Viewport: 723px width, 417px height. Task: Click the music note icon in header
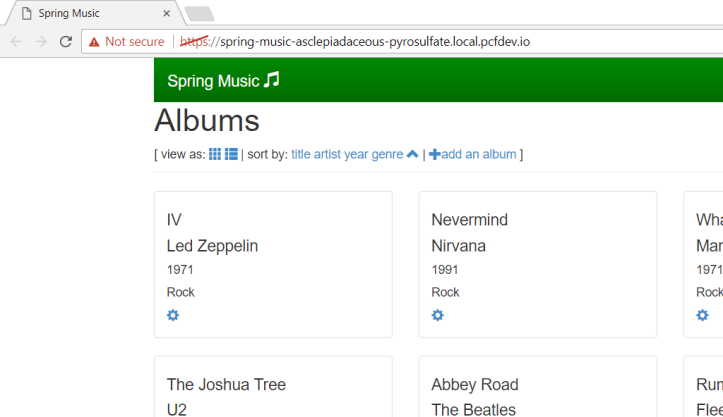pos(271,80)
